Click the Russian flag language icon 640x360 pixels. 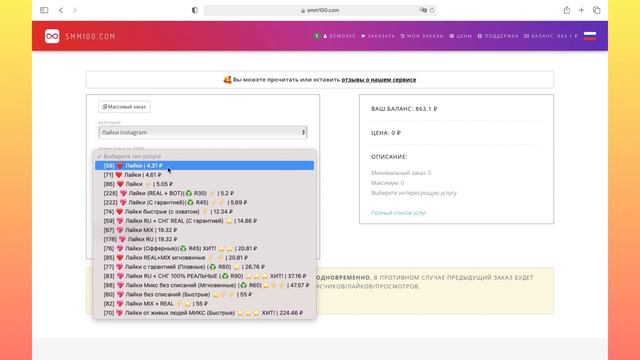click(x=590, y=36)
